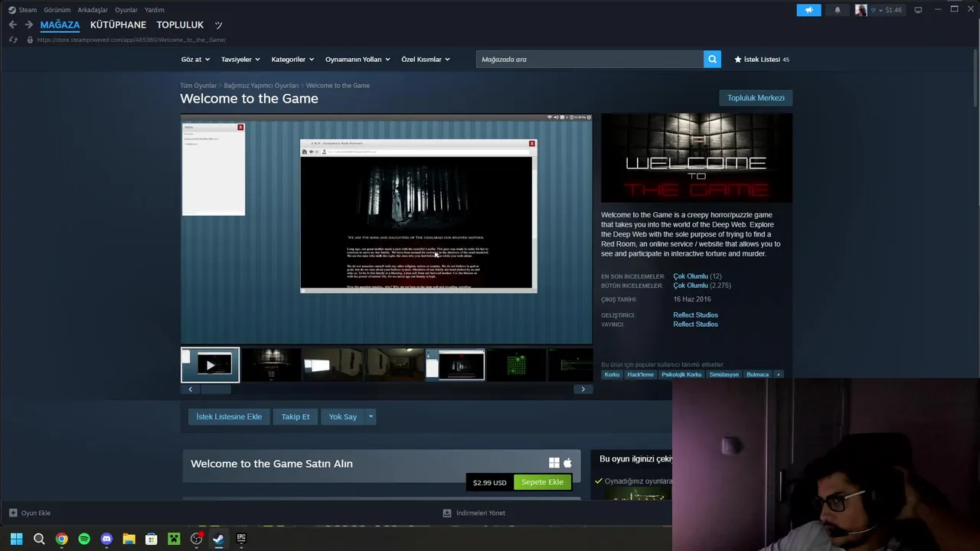Close the red X in game screenshot browser window

(531, 143)
